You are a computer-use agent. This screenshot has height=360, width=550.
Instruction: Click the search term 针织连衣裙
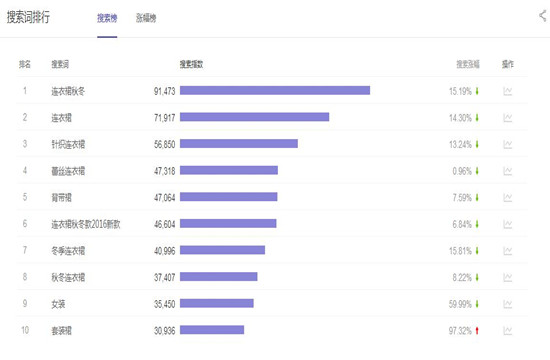68,144
